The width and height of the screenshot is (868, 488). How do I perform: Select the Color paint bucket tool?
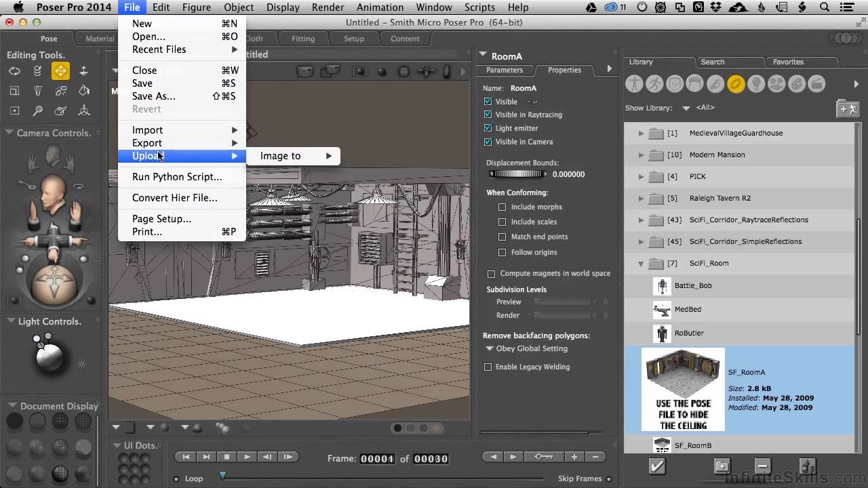coord(84,91)
